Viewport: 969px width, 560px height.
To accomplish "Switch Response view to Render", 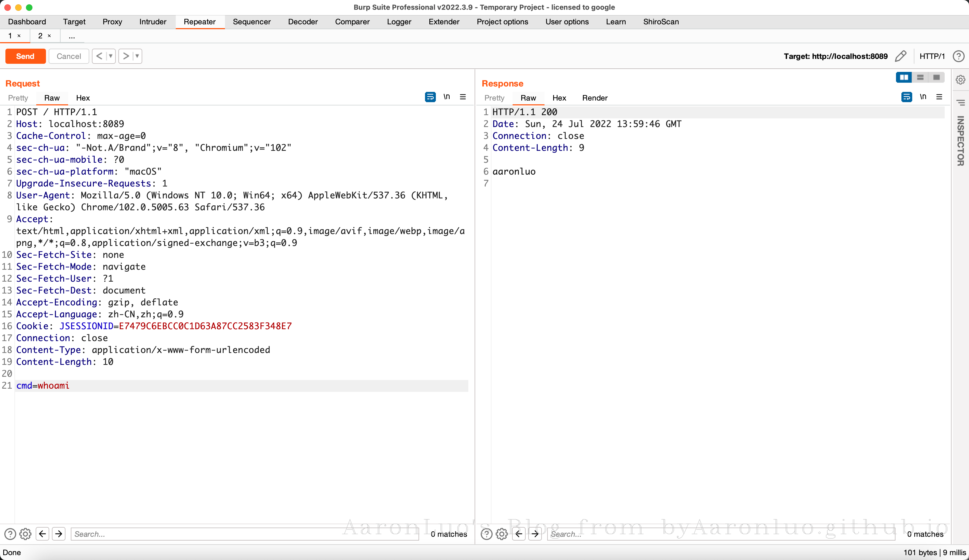I will pos(595,98).
